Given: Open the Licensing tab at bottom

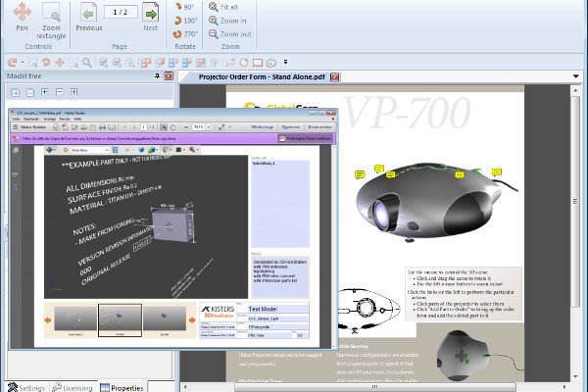Looking at the screenshot, I should tap(72, 387).
